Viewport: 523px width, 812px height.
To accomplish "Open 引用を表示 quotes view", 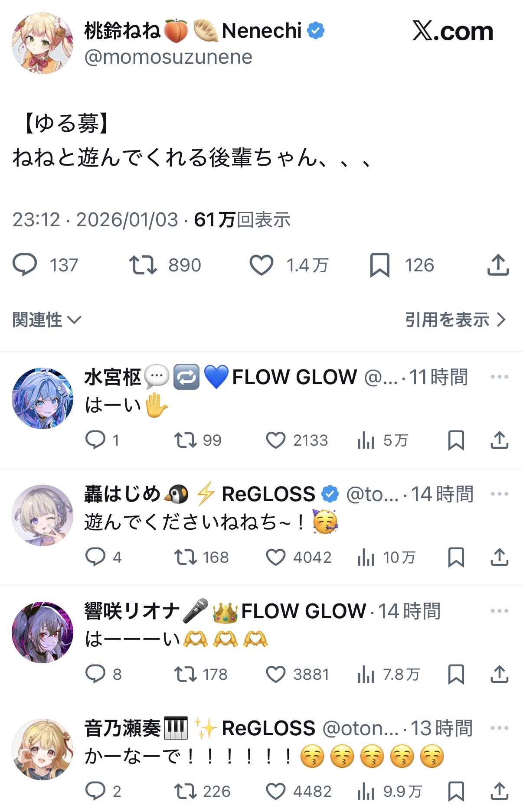I will click(x=455, y=320).
